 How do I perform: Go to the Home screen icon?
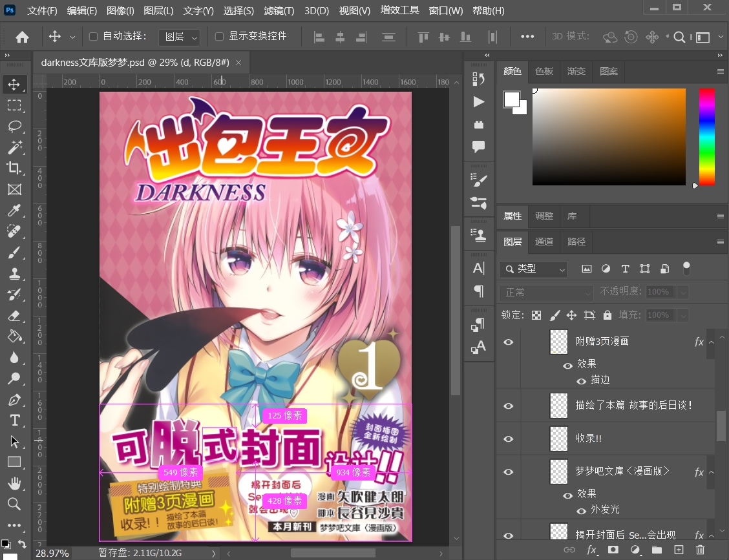coord(22,37)
